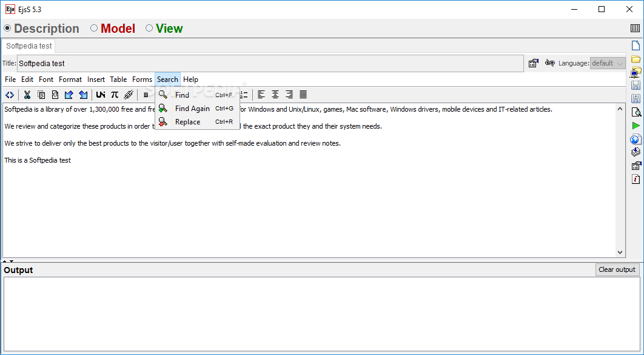Click into the Title input field
Screen dimensions: 644x355
pyautogui.click(x=270, y=63)
